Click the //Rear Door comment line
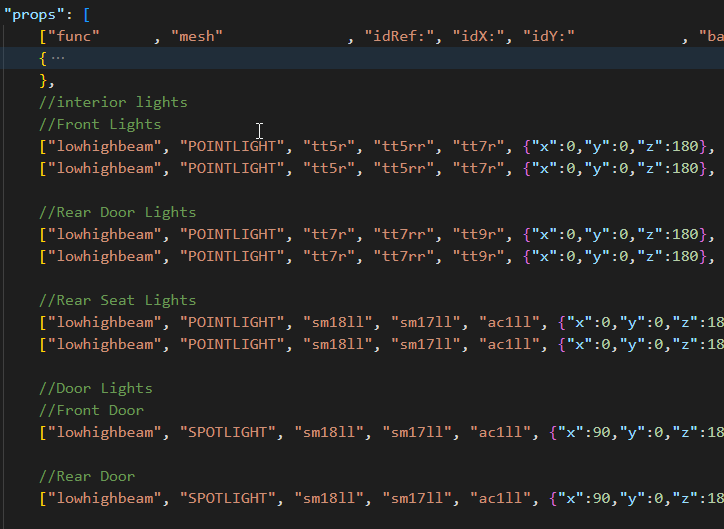The height and width of the screenshot is (529, 724). [x=87, y=476]
